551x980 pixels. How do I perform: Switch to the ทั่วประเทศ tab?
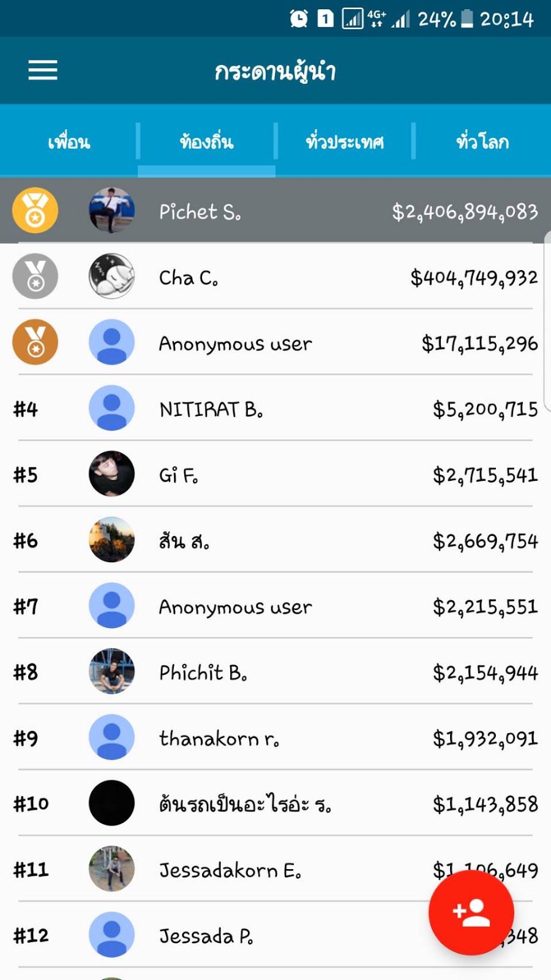(345, 141)
